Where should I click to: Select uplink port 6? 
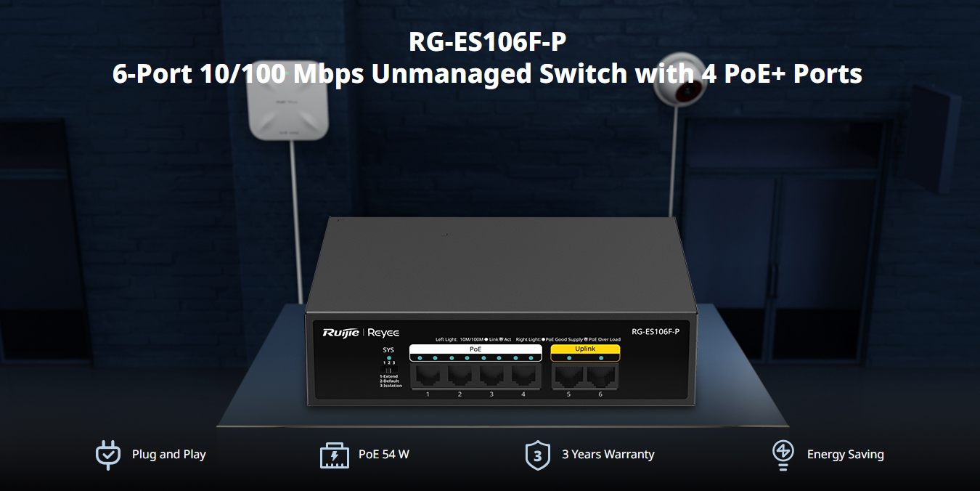coord(600,376)
